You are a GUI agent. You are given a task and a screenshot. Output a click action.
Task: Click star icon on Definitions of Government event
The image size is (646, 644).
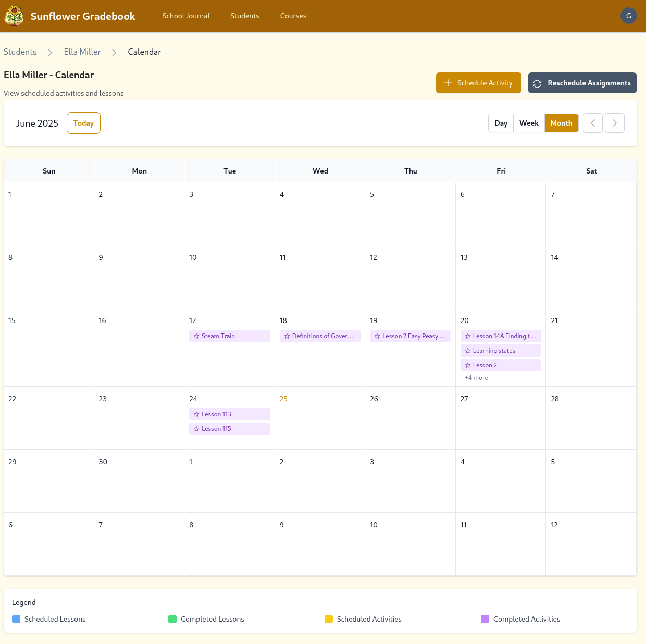click(287, 336)
